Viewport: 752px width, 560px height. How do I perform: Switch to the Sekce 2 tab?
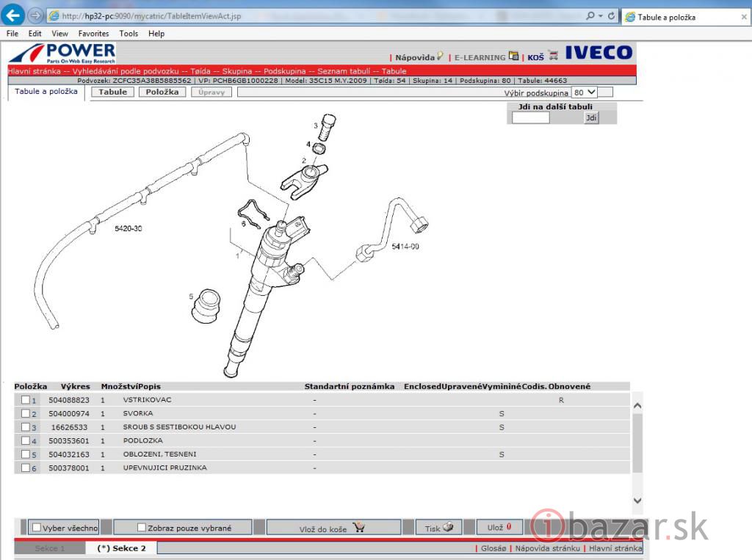pos(121,548)
